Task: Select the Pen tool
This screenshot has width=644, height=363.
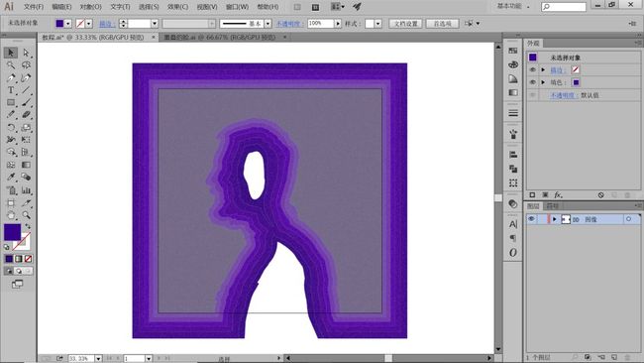Action: [11, 77]
